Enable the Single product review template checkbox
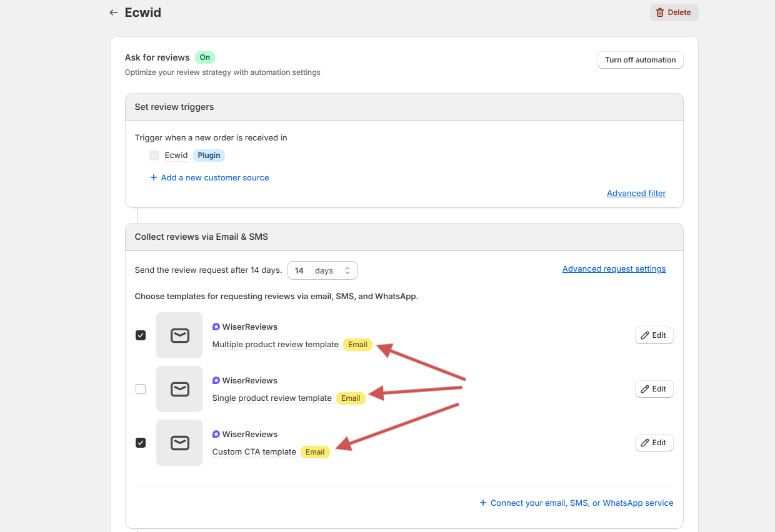 point(141,389)
